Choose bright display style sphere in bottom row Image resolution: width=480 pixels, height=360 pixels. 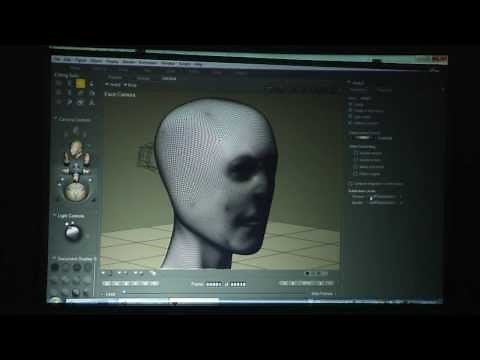[x=76, y=292]
